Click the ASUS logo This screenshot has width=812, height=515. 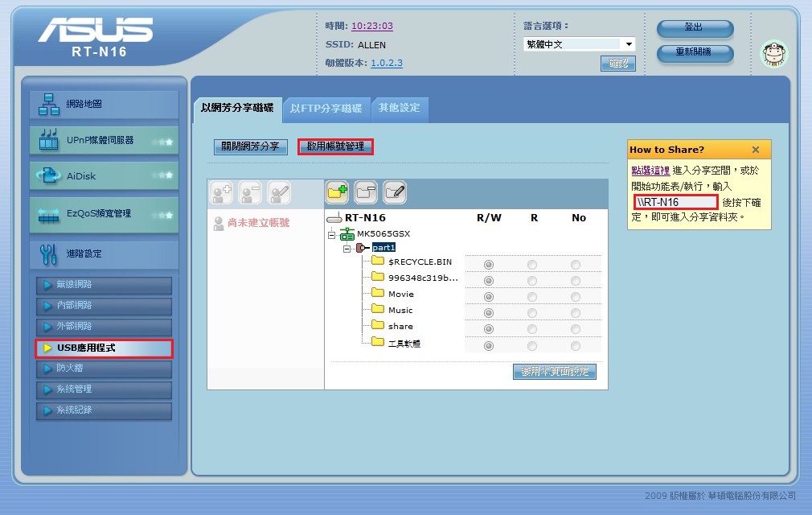(x=96, y=30)
